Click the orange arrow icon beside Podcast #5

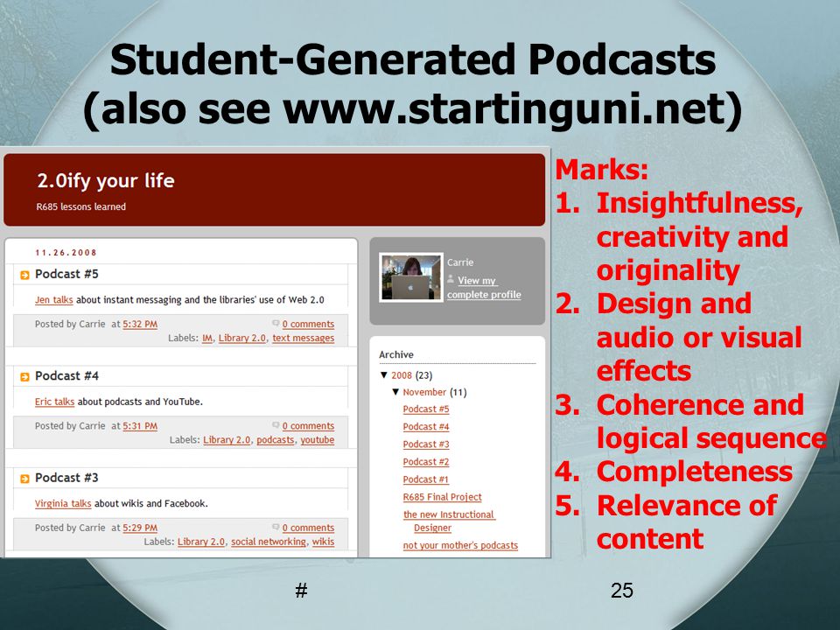coord(24,276)
